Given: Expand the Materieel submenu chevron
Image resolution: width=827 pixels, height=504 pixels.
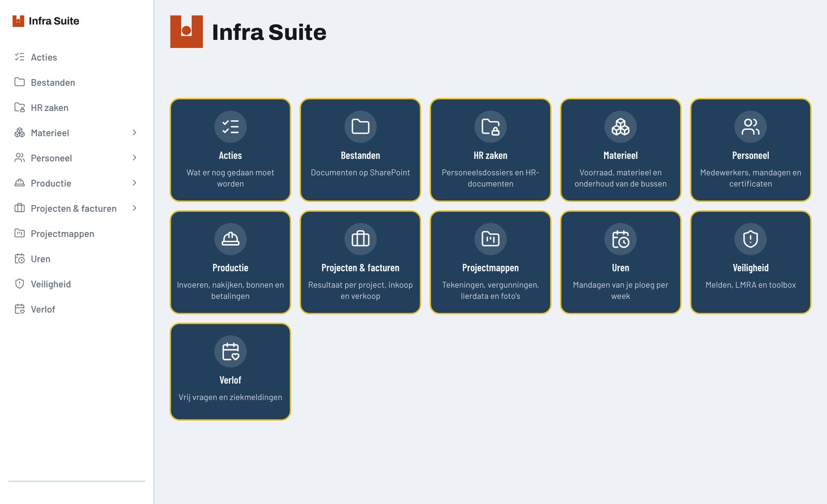Looking at the screenshot, I should point(134,133).
